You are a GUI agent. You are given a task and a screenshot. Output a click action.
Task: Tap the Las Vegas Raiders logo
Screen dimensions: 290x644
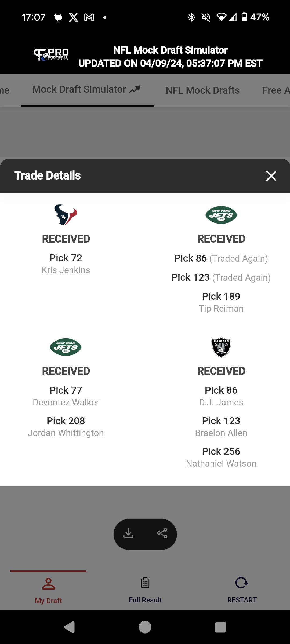coord(221,347)
